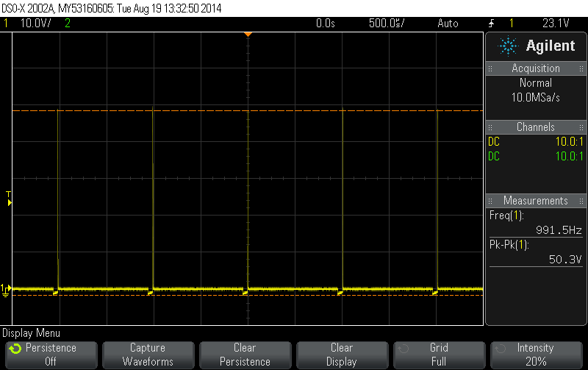Click the Clear Persistence button
The width and height of the screenshot is (588, 370).
point(245,355)
